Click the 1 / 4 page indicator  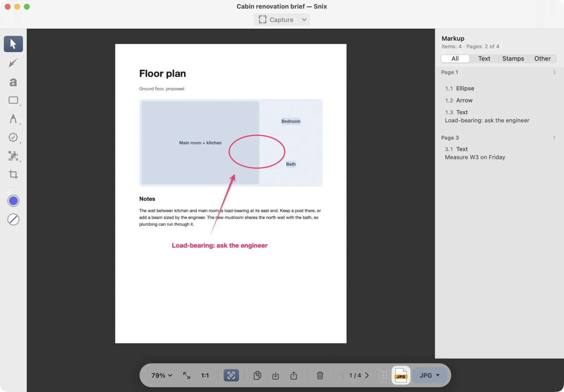[355, 375]
